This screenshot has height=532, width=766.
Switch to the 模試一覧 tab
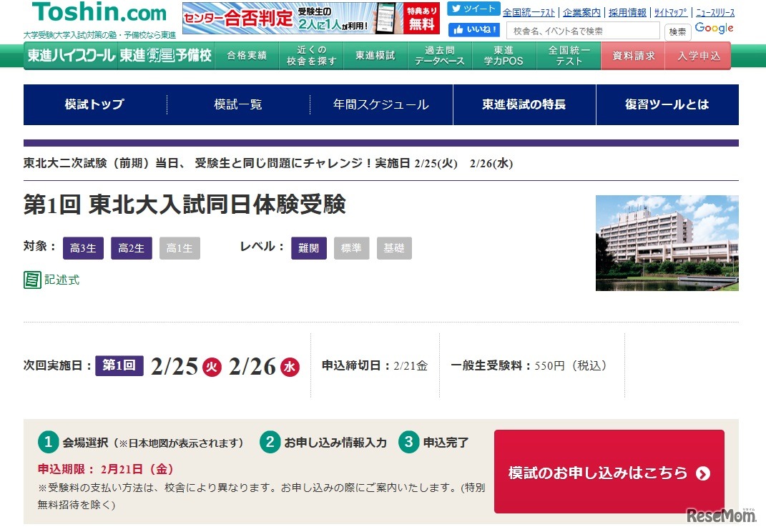[237, 104]
